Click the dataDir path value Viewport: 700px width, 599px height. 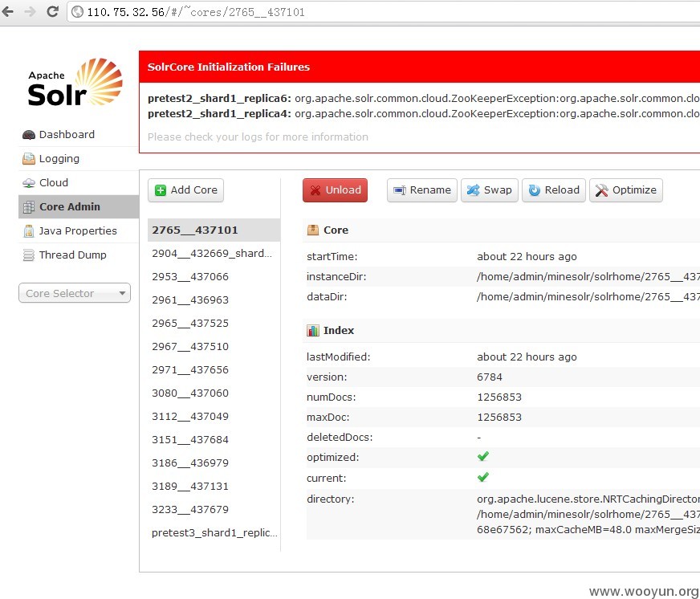[x=588, y=296]
